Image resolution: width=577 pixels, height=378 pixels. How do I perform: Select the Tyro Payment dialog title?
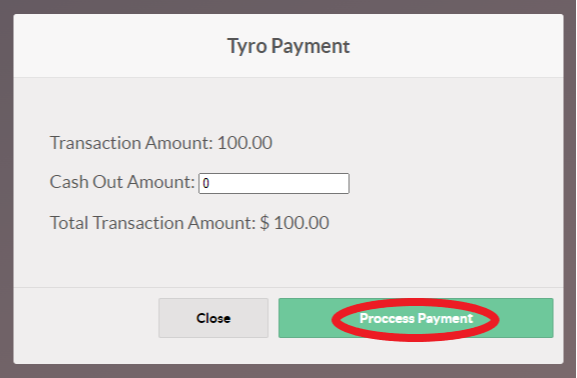[288, 46]
